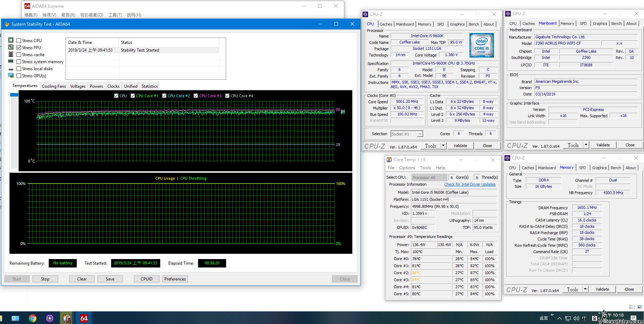This screenshot has height=324, width=644.
Task: Click the network icon in system tray
Action: [x=568, y=318]
